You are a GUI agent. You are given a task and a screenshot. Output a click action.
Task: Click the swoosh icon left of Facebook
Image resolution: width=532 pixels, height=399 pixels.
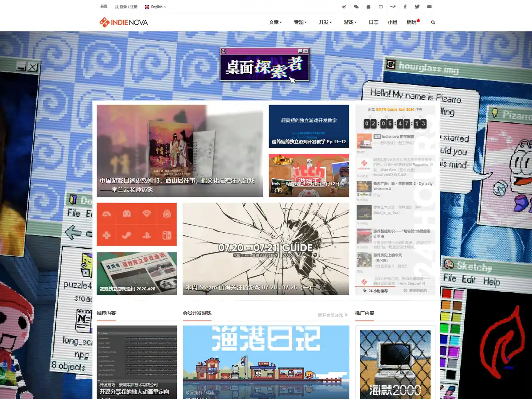point(393,7)
